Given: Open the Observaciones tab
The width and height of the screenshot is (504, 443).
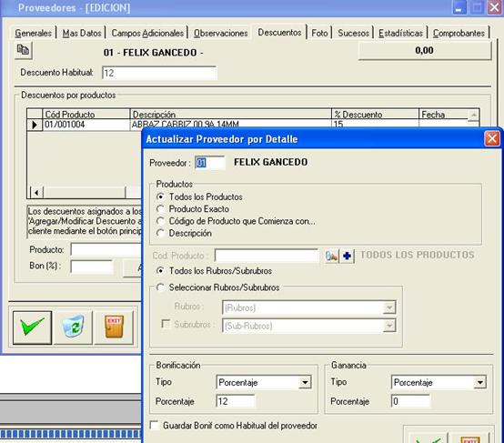Looking at the screenshot, I should click(220, 33).
